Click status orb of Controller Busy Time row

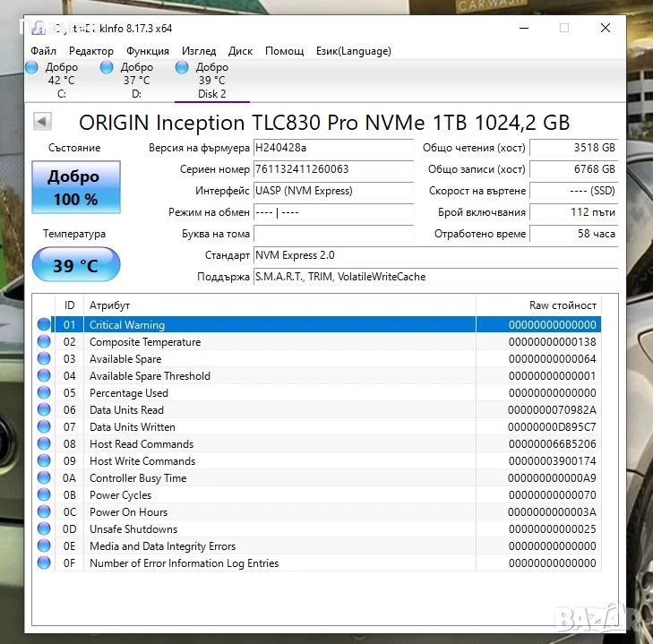pos(44,477)
